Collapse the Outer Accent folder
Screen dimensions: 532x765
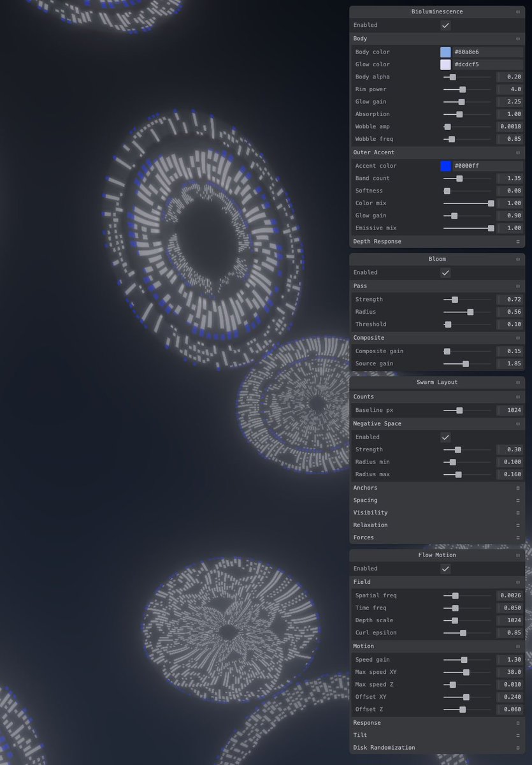pos(437,152)
